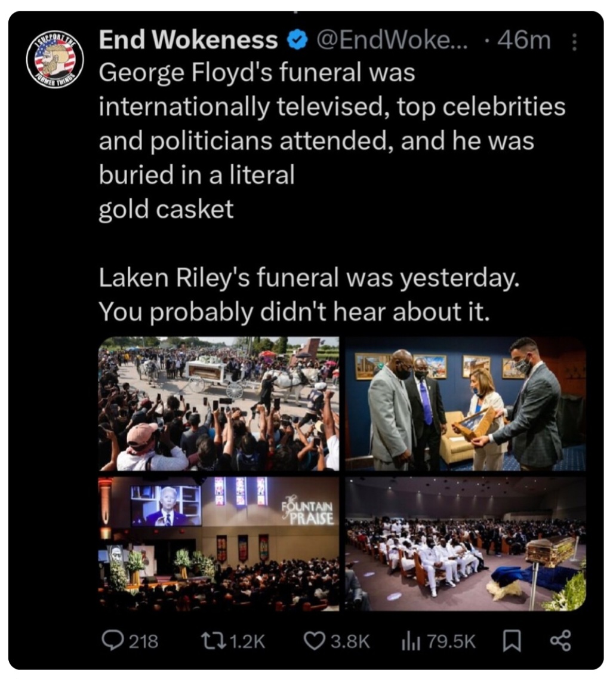Open the Fountain of Praise church photo
The image size is (616, 679).
218,544
